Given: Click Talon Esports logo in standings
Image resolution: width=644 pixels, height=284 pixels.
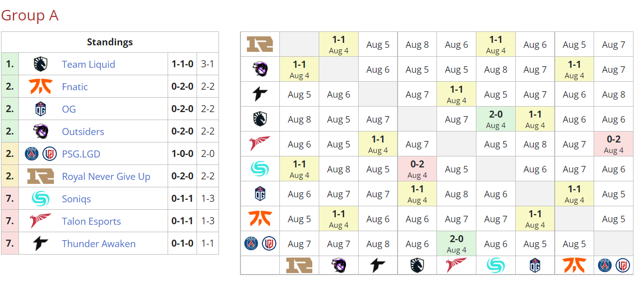Looking at the screenshot, I should (x=40, y=221).
